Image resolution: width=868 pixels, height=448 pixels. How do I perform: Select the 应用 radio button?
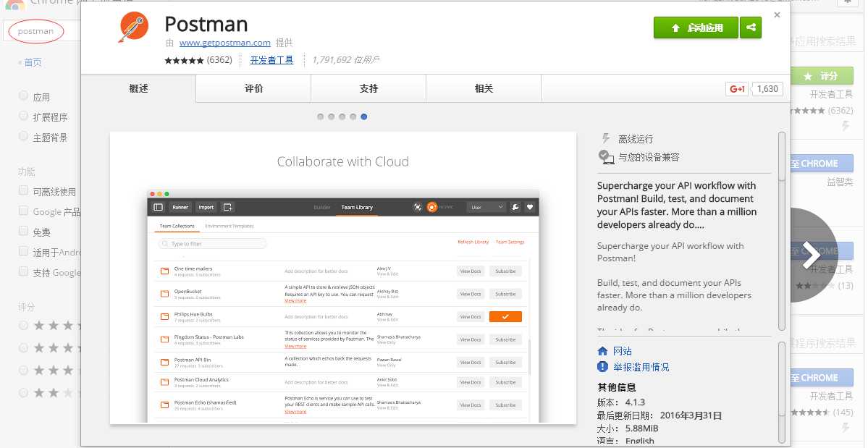(x=23, y=96)
